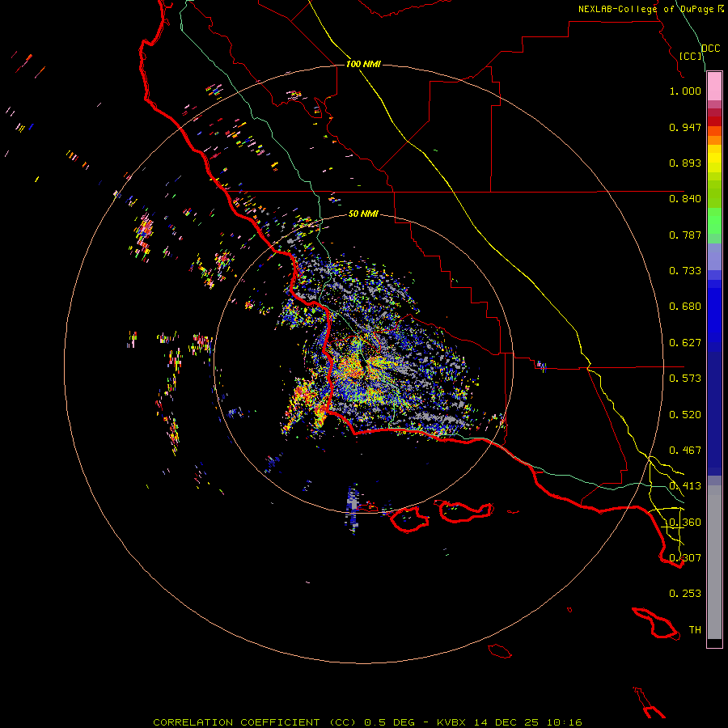Select the 0.627 legend value
The height and width of the screenshot is (728, 728).
685,343
